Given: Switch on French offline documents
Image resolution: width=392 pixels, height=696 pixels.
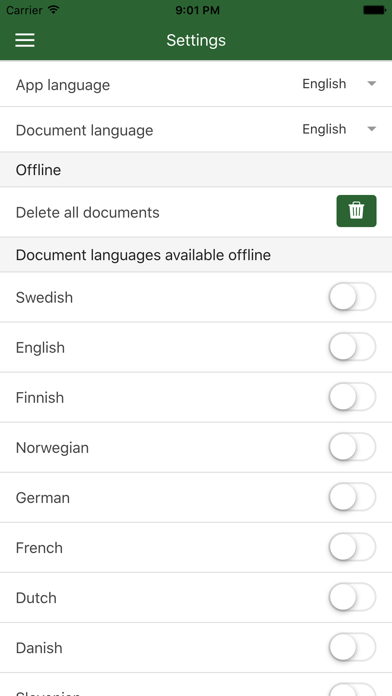Looking at the screenshot, I should pyautogui.click(x=352, y=548).
